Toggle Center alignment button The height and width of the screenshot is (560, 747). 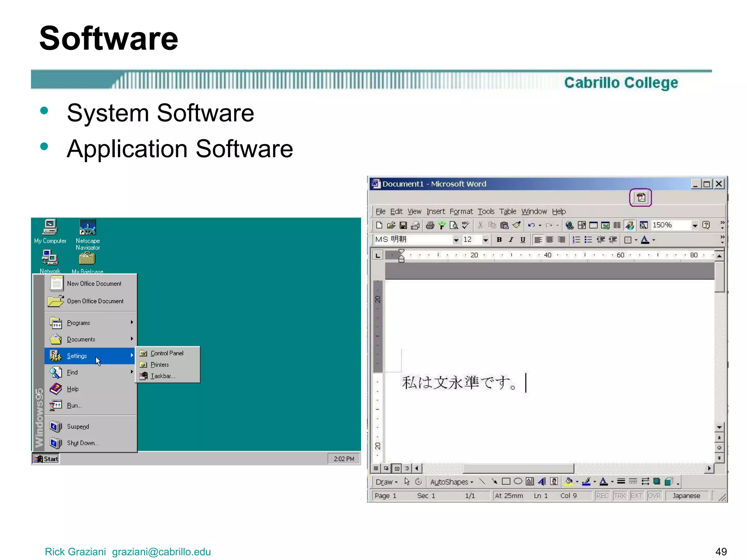(550, 240)
